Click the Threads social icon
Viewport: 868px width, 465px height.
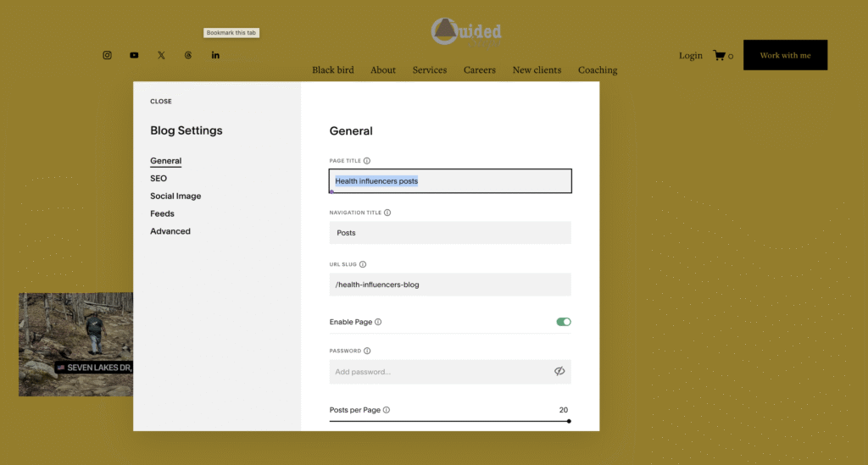point(188,55)
